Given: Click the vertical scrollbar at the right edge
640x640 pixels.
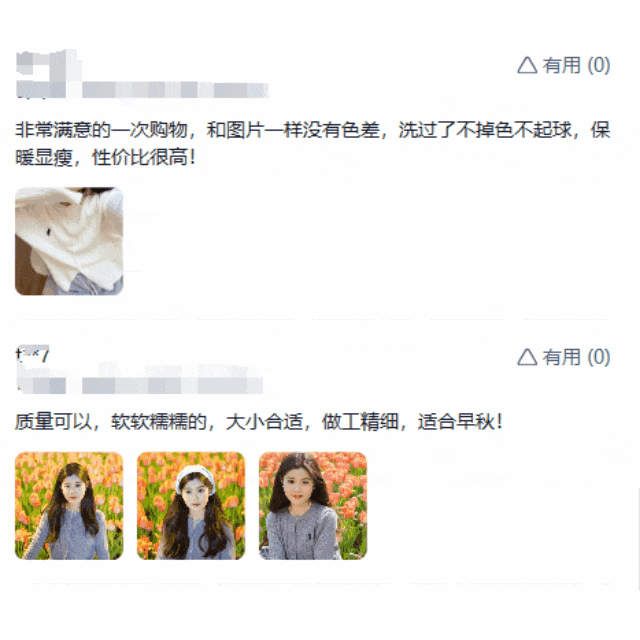Looking at the screenshot, I should point(638,539).
